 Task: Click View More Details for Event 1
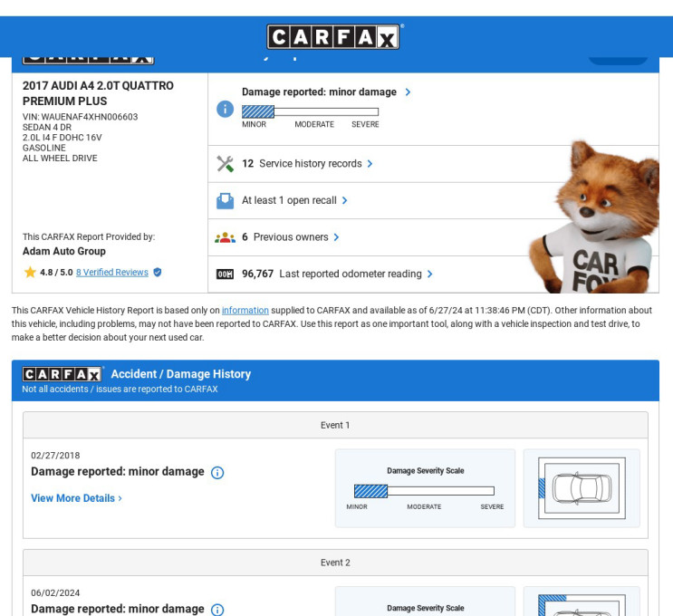[x=76, y=498]
